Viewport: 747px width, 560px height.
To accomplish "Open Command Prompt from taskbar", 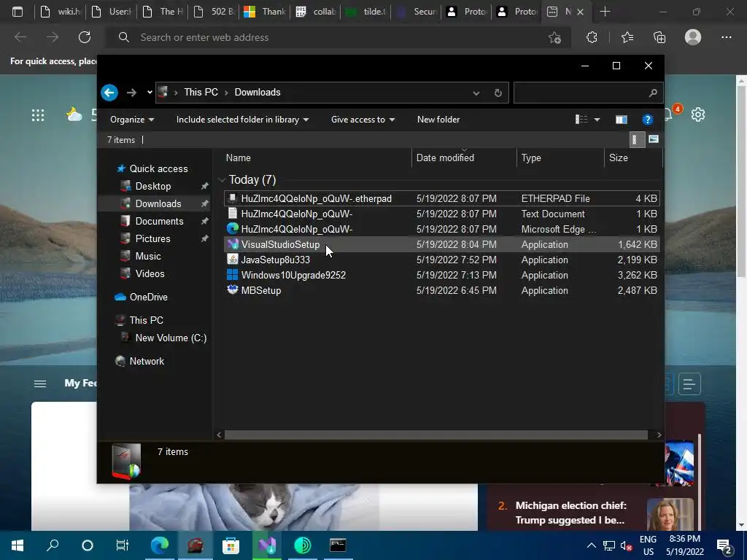I will [338, 545].
